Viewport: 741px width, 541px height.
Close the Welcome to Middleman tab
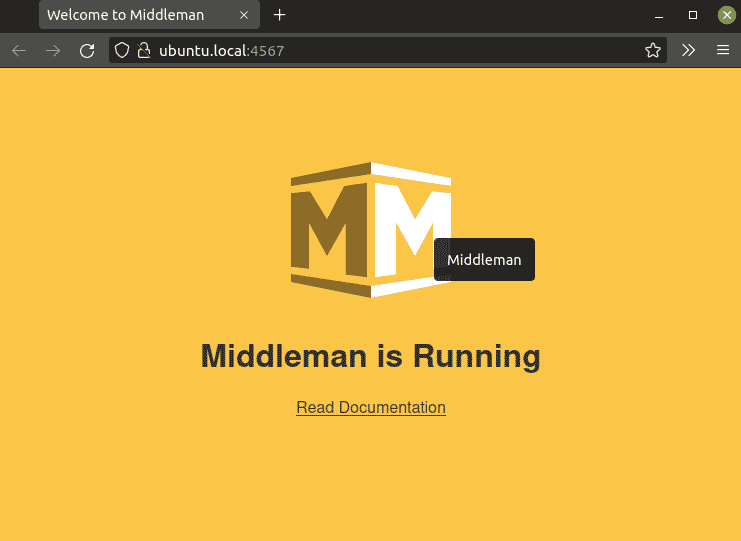[244, 15]
